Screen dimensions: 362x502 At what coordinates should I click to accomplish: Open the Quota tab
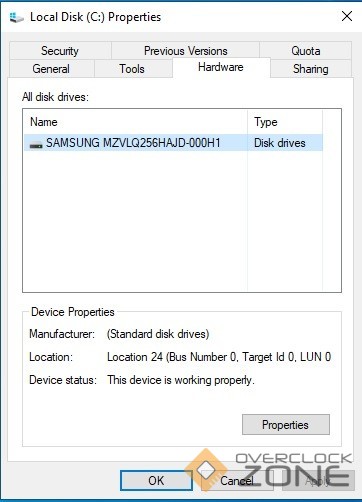pos(306,51)
